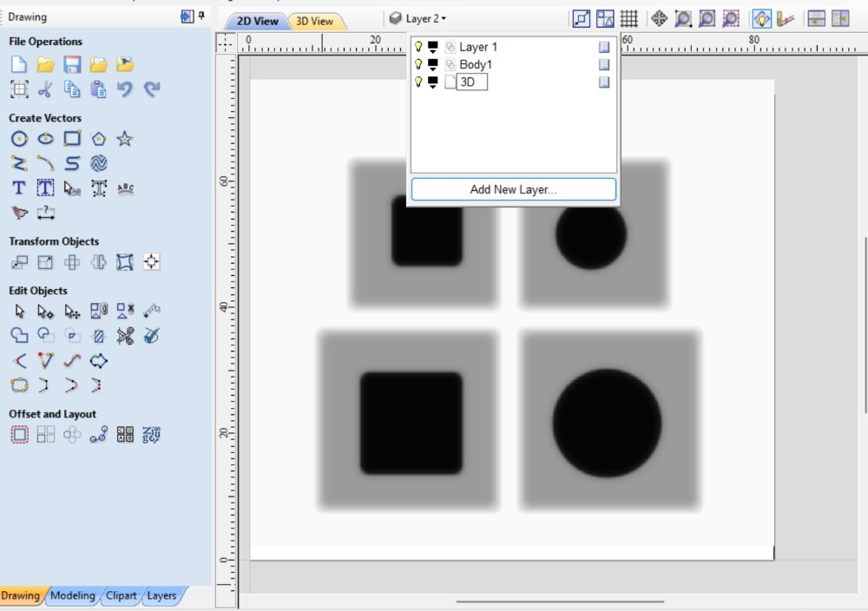Open the Weld Vectors tool
Viewport: 868px width, 611px height.
pyautogui.click(x=19, y=336)
